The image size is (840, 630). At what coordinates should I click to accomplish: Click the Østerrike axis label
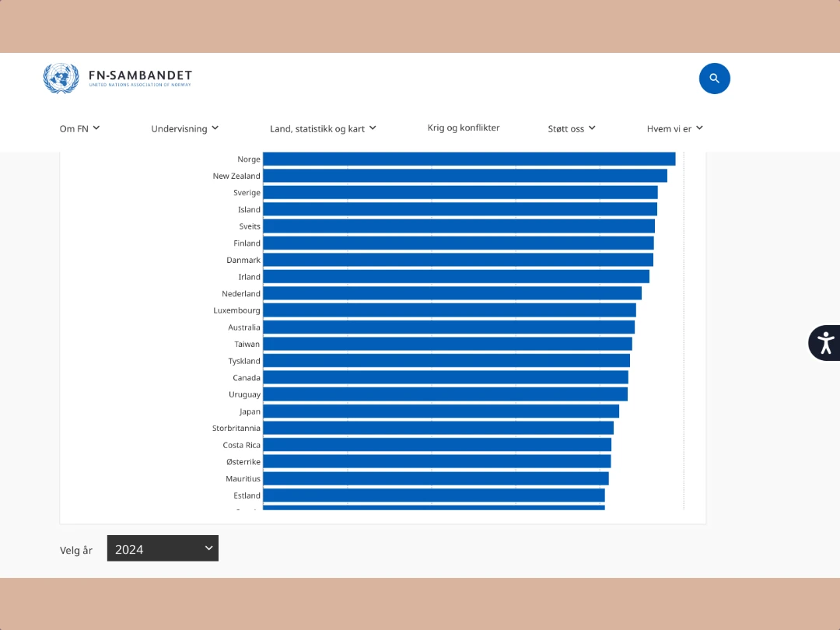coord(243,462)
